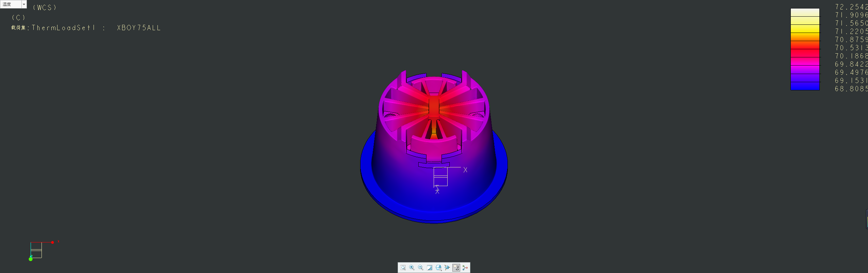Toggle the Spin Center display icon
868x273 pixels.
447,268
